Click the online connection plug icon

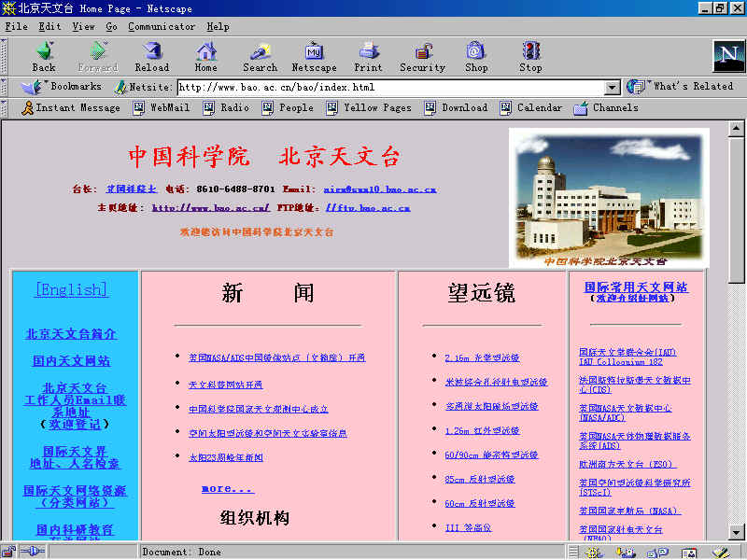click(33, 552)
